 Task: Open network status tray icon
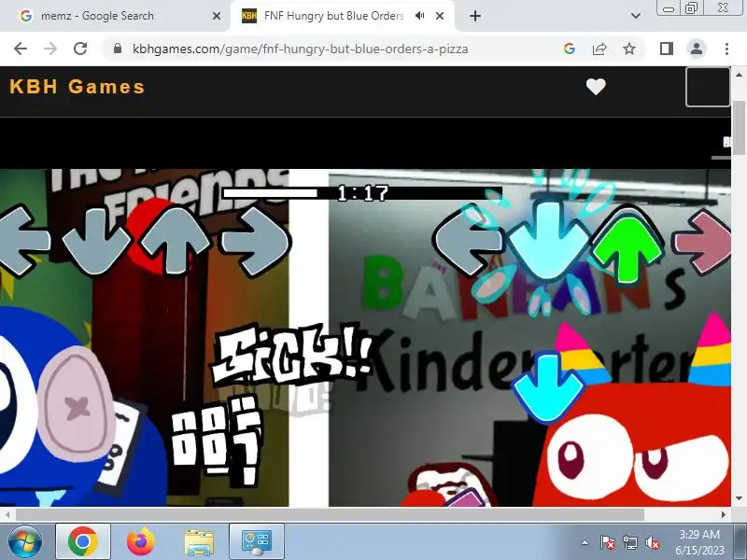[x=629, y=543]
